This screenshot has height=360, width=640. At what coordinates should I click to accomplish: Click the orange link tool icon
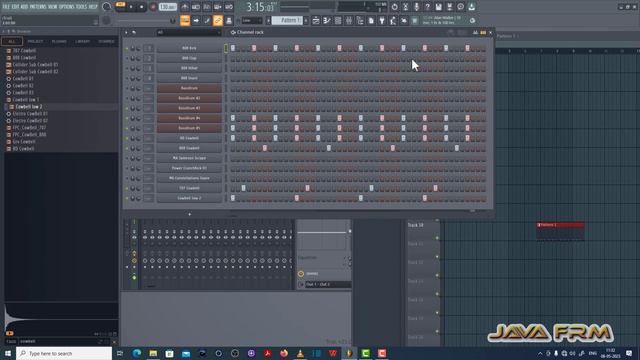[x=218, y=20]
